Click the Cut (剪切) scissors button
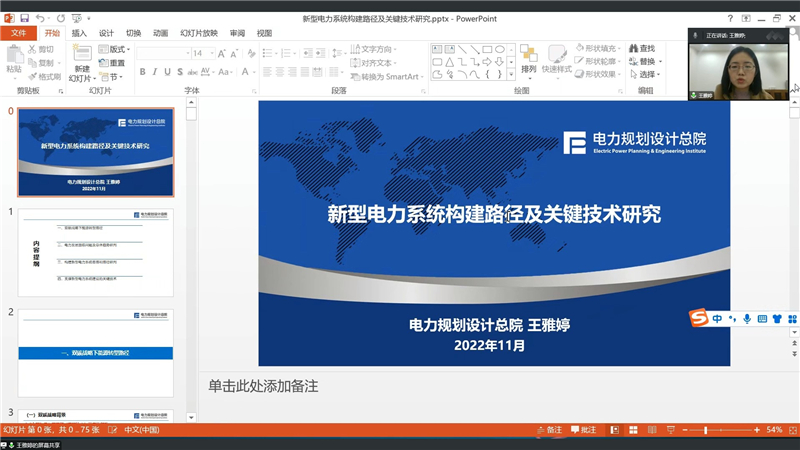Screen dimensions: 800x450 tap(41, 49)
